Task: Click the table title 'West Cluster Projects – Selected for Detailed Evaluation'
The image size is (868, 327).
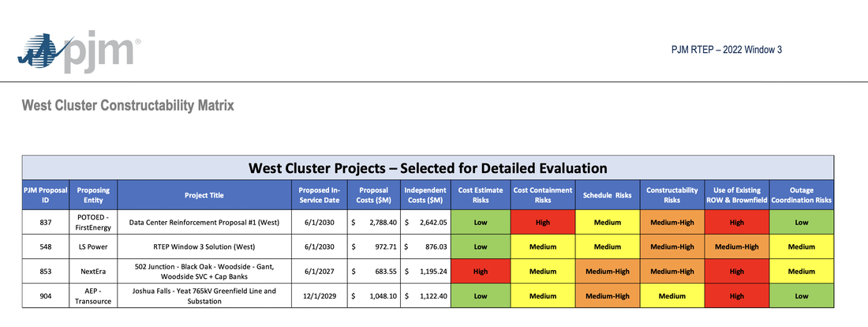Action: tap(428, 167)
